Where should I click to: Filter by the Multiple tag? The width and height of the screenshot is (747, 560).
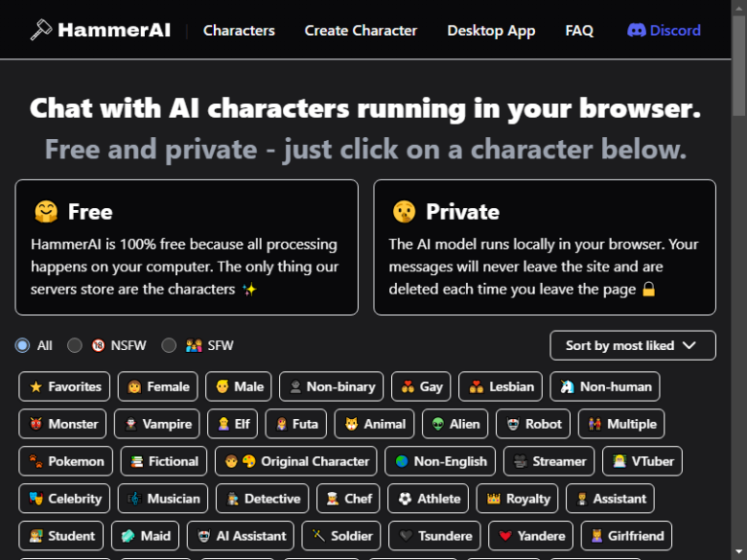coord(622,424)
